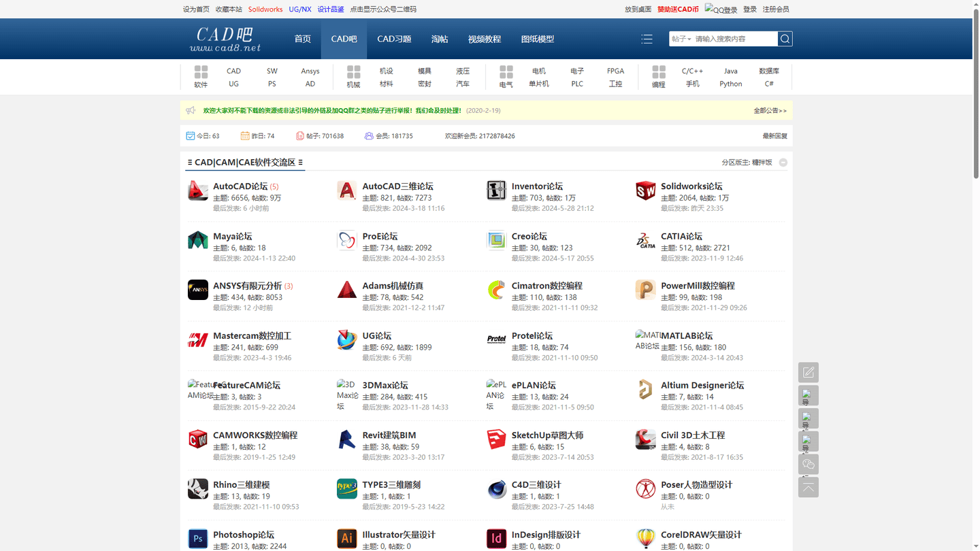Collapse the CAD|CAM|CAE section
Screen dimensions: 980x551
783,163
